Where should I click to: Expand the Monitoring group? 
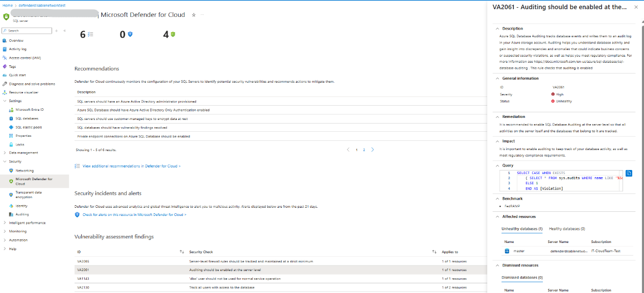(x=5, y=231)
